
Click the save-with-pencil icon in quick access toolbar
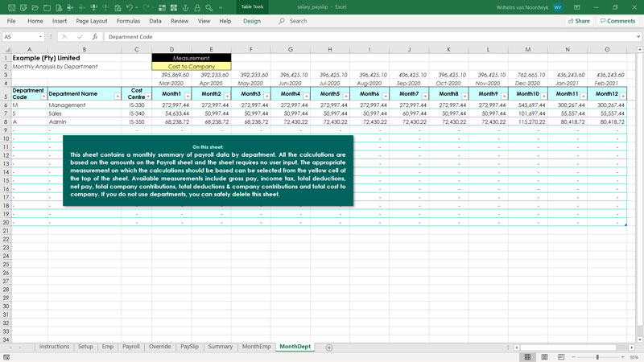click(23, 8)
